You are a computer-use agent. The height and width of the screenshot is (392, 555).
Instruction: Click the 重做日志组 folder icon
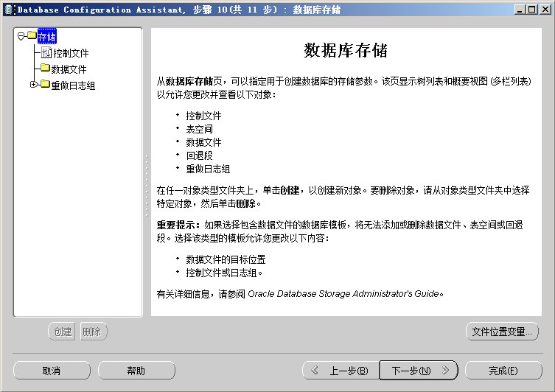coord(45,84)
